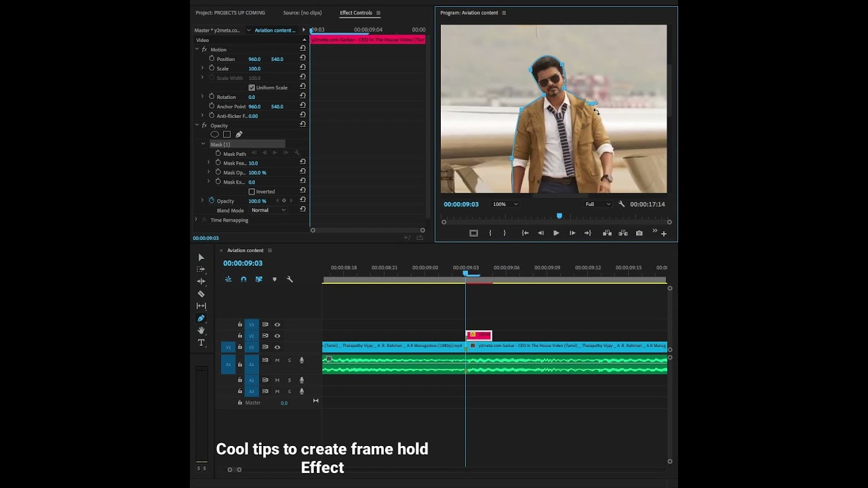This screenshot has height=488, width=868.
Task: Select the Slip tool
Action: coord(201,306)
